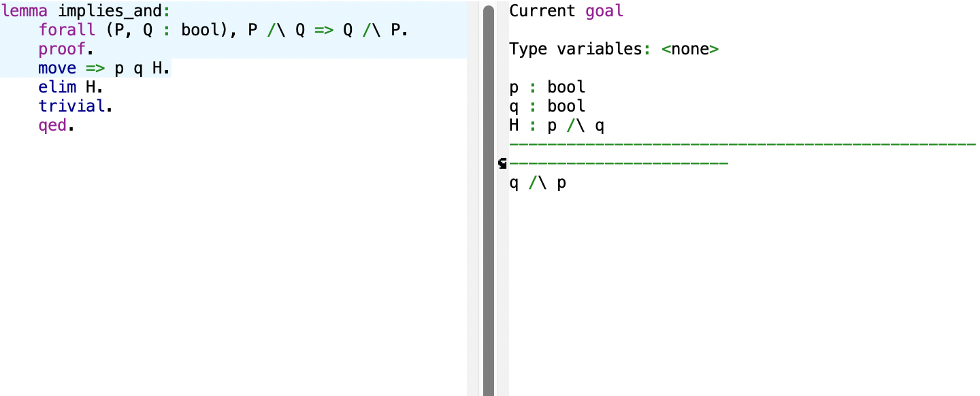Image resolution: width=980 pixels, height=396 pixels.
Task: Select hypothesis "p : bool" in goal pane
Action: coord(547,88)
